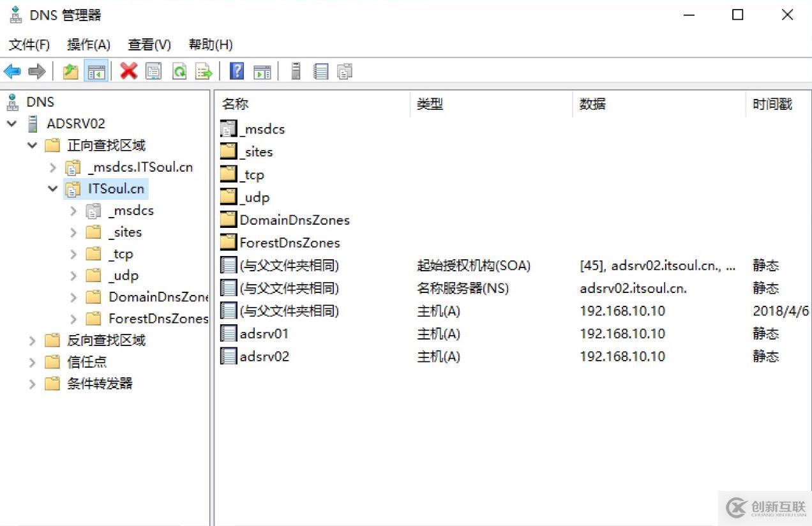Collapse the ITSoul.cn zone node

(x=53, y=189)
